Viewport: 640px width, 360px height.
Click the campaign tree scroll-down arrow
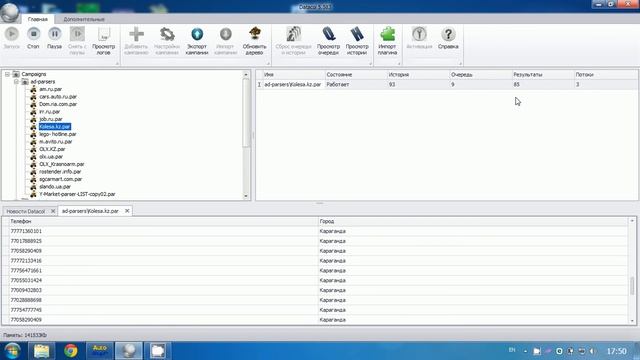click(246, 196)
